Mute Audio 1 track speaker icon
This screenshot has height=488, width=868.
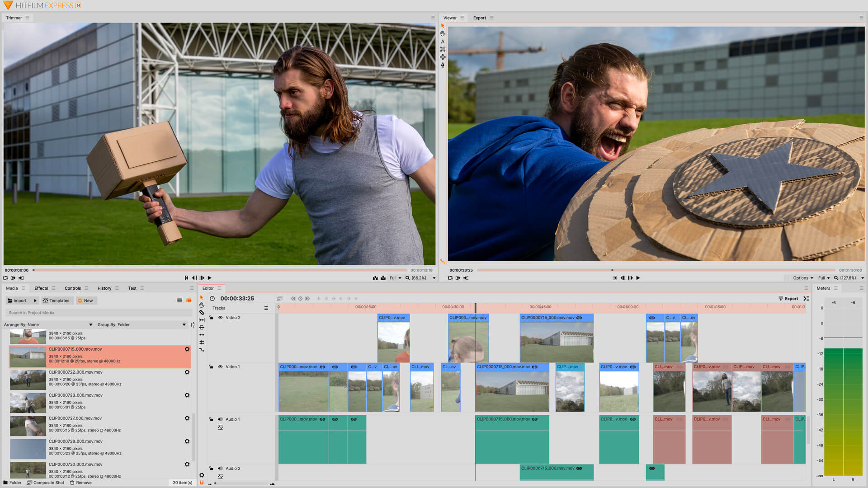click(221, 419)
